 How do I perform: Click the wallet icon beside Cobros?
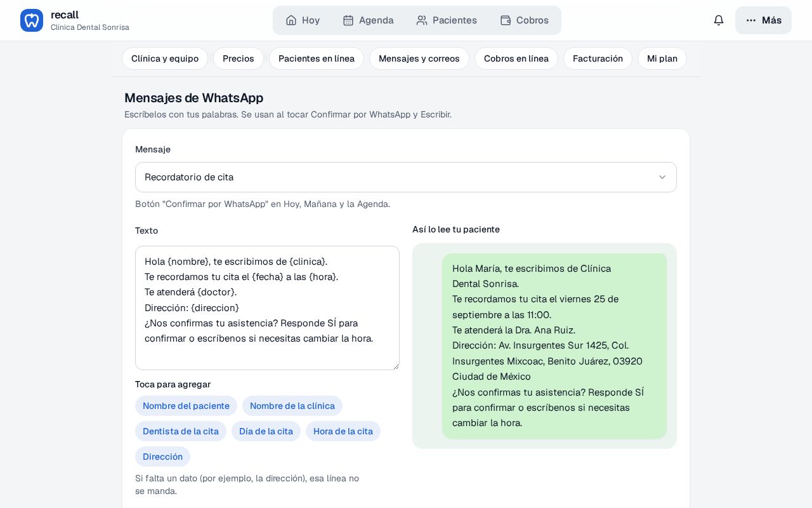point(506,20)
